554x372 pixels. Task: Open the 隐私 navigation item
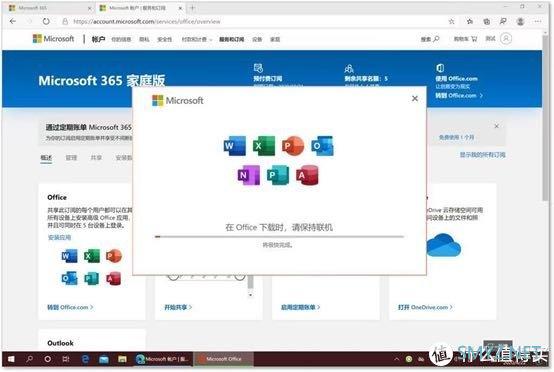tap(144, 40)
